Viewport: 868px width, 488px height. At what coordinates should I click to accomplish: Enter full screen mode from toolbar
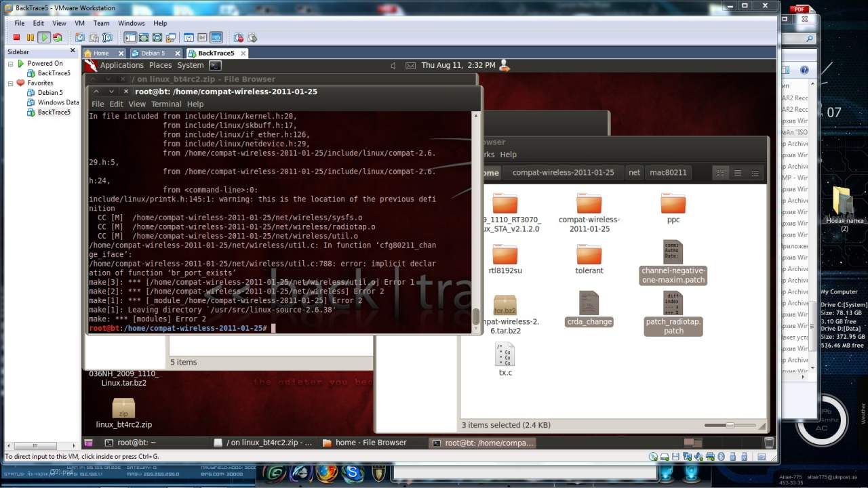(157, 38)
